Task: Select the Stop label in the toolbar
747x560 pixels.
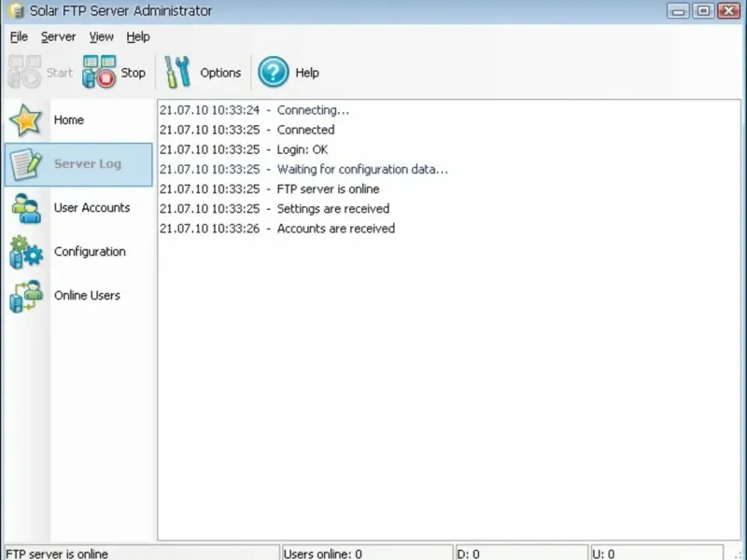Action: pyautogui.click(x=133, y=73)
